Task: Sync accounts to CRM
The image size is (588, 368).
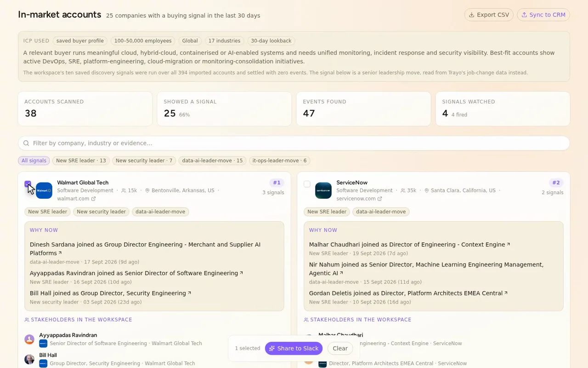Action: [x=543, y=15]
